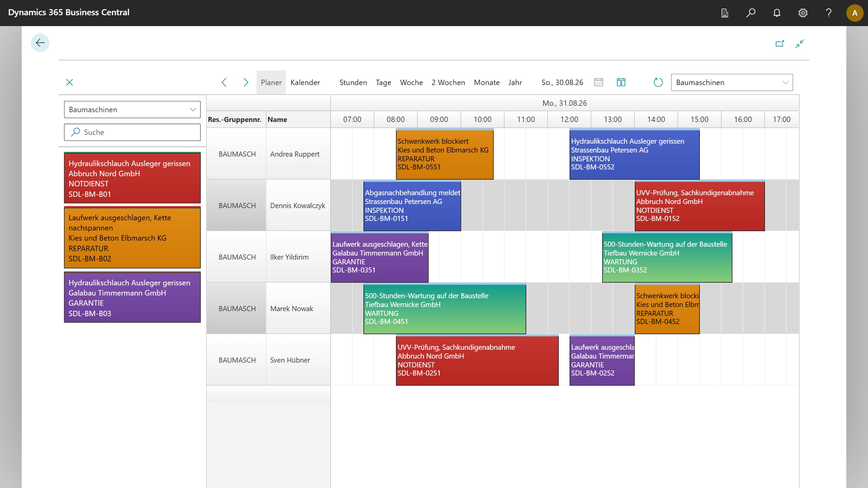Image resolution: width=868 pixels, height=488 pixels.
Task: Open appointment SDL-BM-0152 UVV-Prüfung
Action: click(x=699, y=206)
